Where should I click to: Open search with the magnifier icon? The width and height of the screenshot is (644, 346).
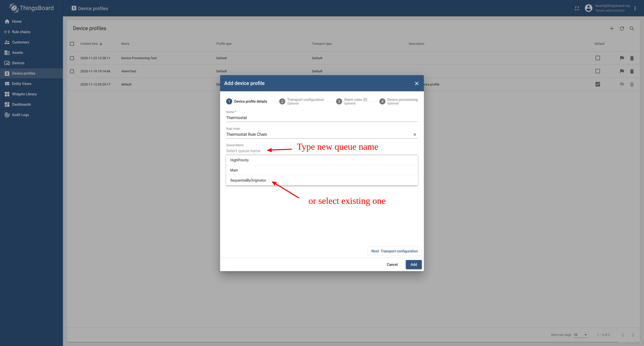tap(632, 29)
